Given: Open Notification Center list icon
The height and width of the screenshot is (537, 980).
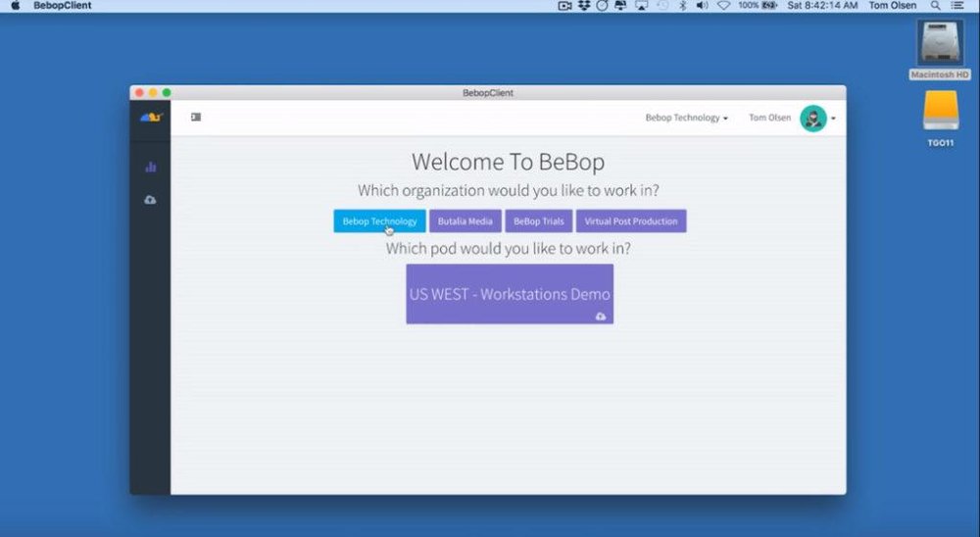Looking at the screenshot, I should coord(957,6).
